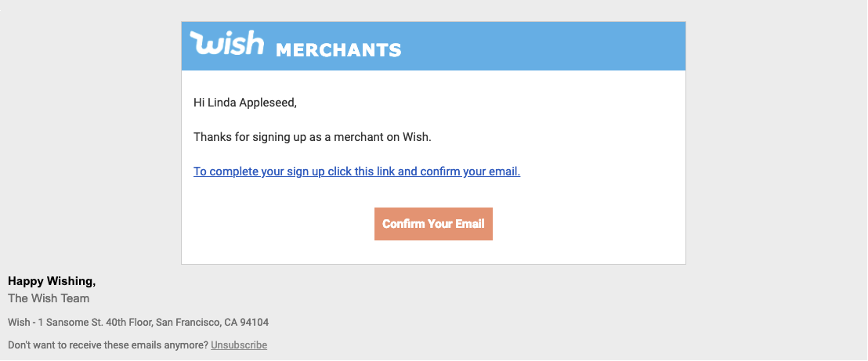Click the Happy Wishing sign-off text
Screen dimensions: 868x361
click(52, 281)
